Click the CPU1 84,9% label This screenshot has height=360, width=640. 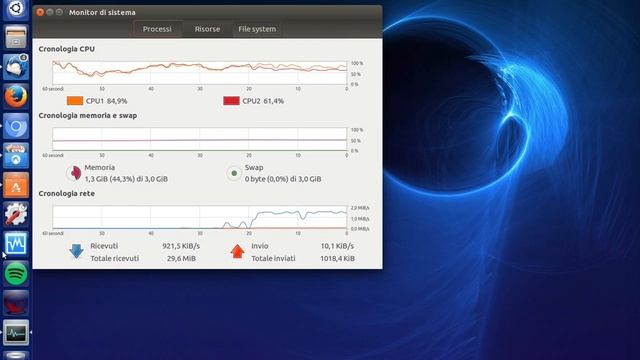pyautogui.click(x=107, y=101)
